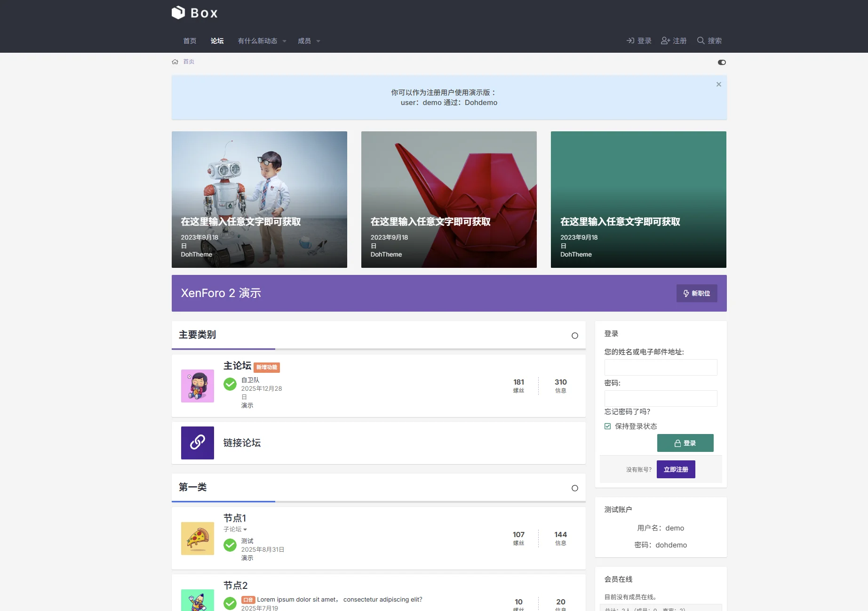Click the Box logo icon

click(x=178, y=13)
